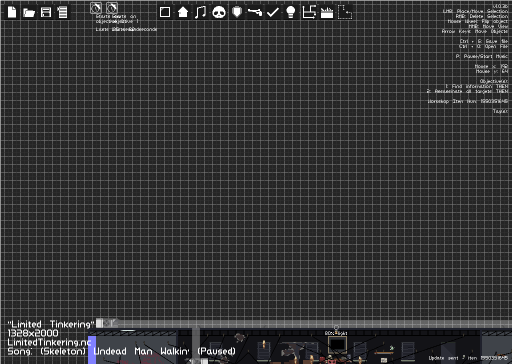The image size is (512, 364).
Task: Select the house building tool
Action: tap(183, 12)
